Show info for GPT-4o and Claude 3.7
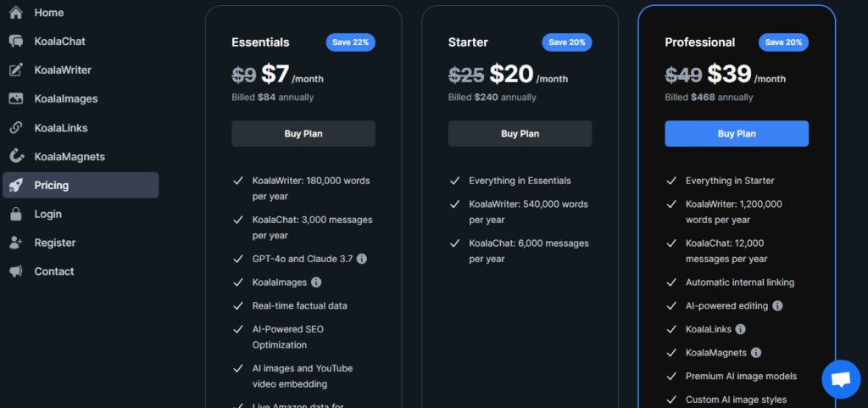 point(362,259)
